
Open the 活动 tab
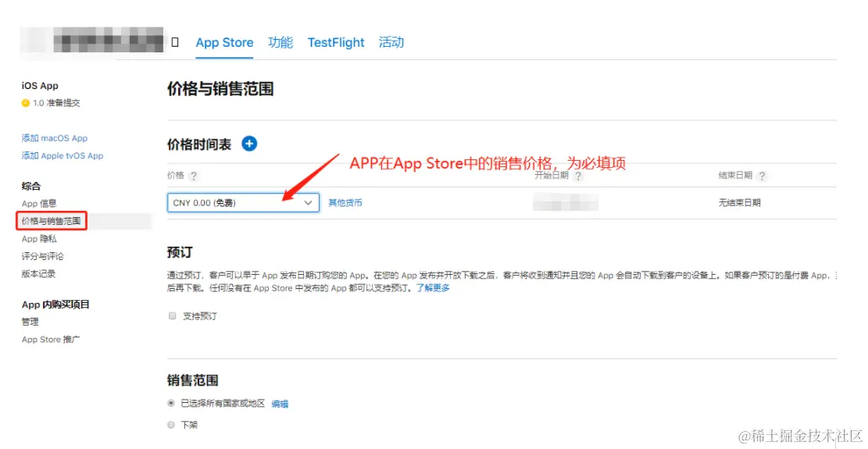pyautogui.click(x=391, y=43)
